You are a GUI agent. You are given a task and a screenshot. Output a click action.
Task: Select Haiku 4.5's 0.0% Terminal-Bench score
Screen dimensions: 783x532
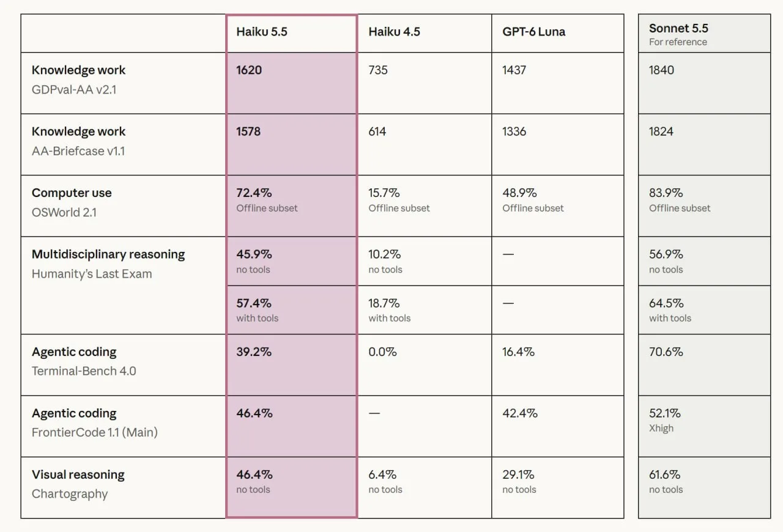pos(425,364)
